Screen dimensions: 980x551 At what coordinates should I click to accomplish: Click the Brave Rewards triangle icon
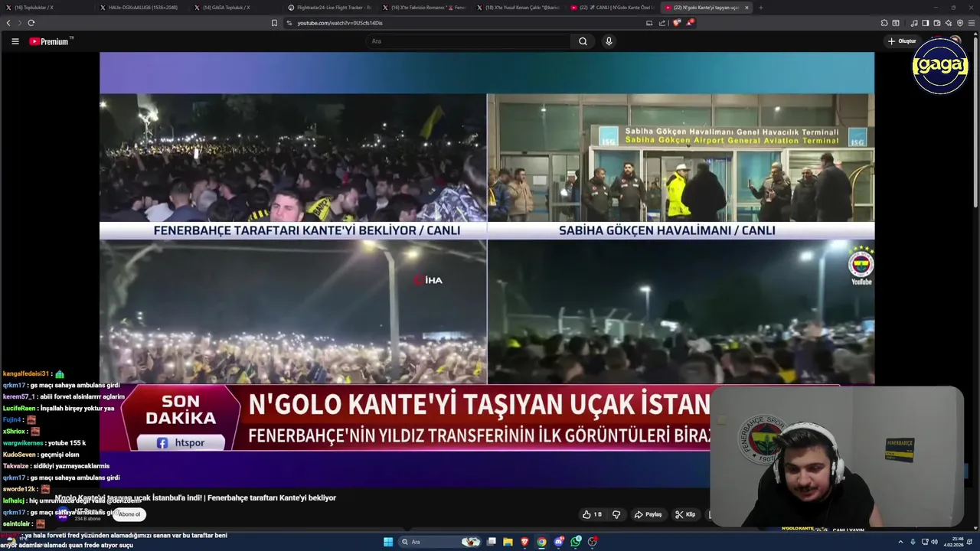tap(690, 23)
